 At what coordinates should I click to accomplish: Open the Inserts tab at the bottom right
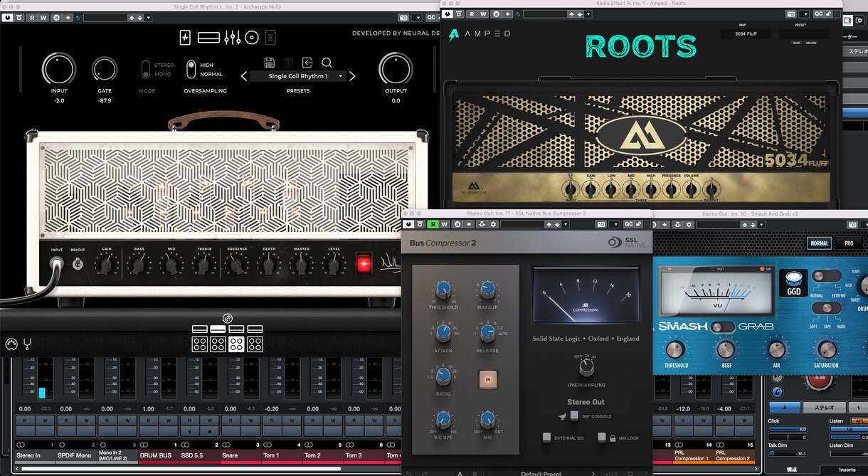(x=847, y=470)
